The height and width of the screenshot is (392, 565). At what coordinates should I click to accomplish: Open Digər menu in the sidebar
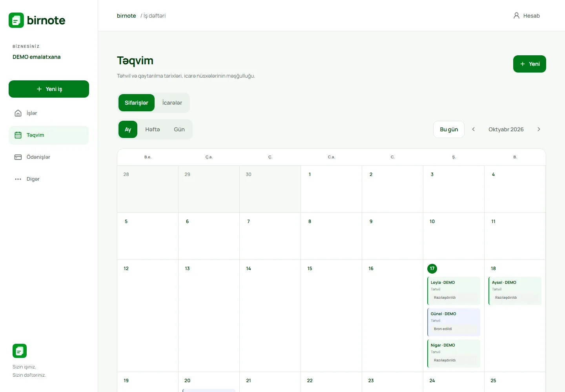coord(49,179)
